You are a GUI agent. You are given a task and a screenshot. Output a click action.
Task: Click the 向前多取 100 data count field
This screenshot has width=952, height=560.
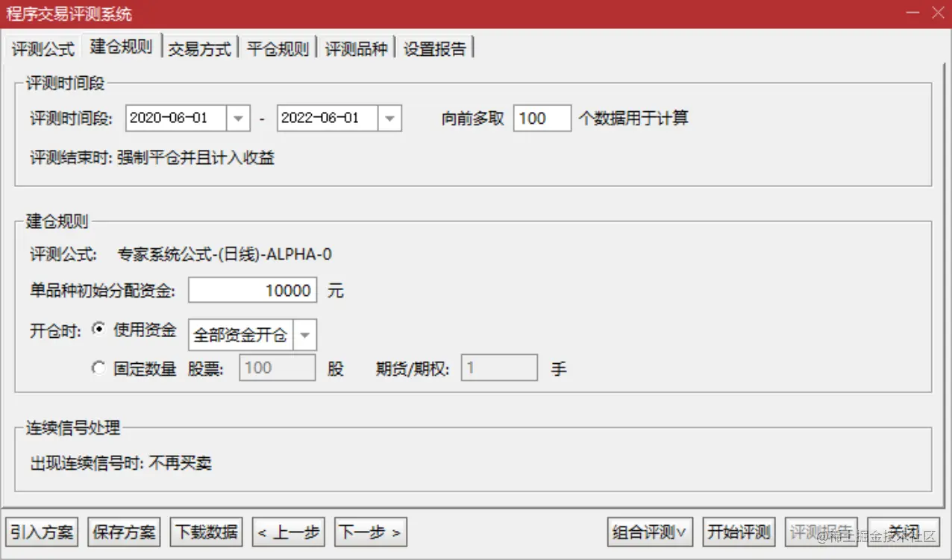pos(542,119)
